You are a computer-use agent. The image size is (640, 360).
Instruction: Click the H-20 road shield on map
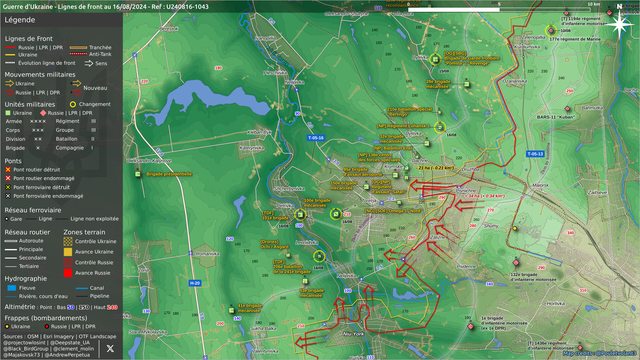pos(195,282)
